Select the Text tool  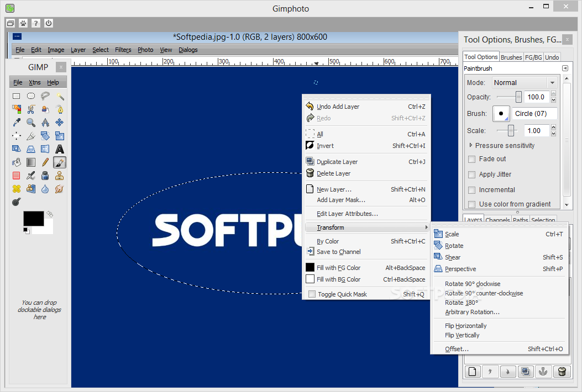click(60, 149)
